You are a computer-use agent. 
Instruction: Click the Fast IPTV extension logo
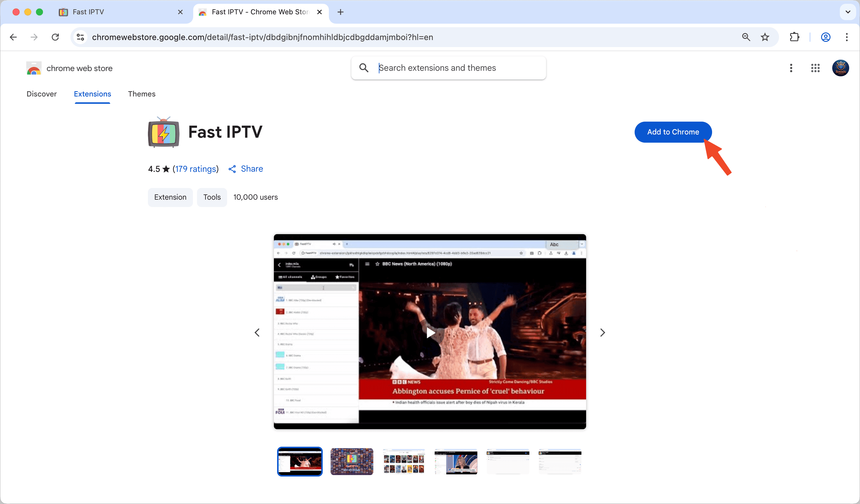click(164, 132)
